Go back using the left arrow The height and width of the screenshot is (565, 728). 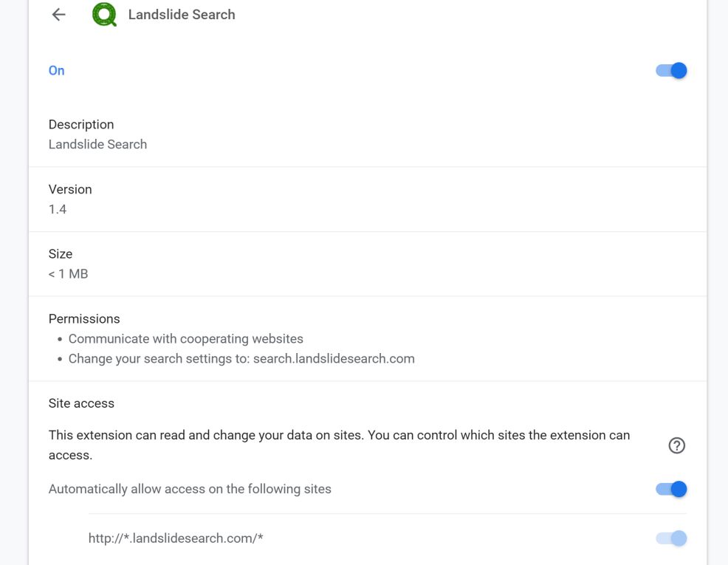click(x=59, y=15)
